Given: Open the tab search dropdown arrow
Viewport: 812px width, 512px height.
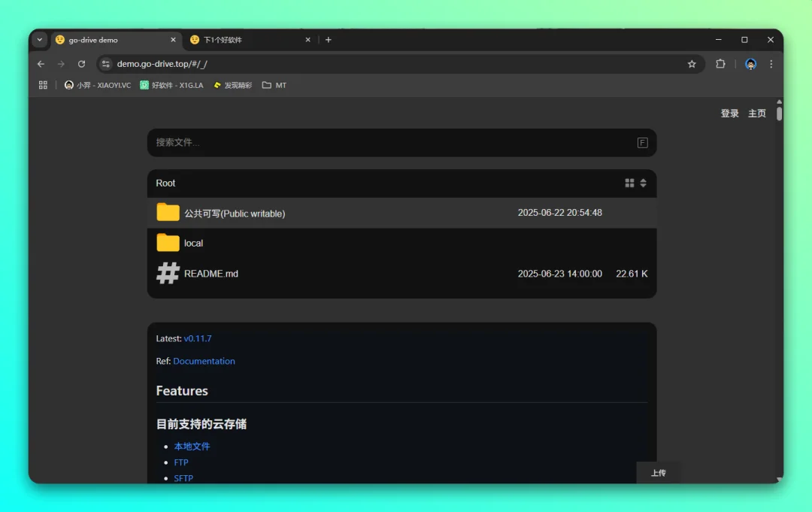Looking at the screenshot, I should pyautogui.click(x=39, y=40).
